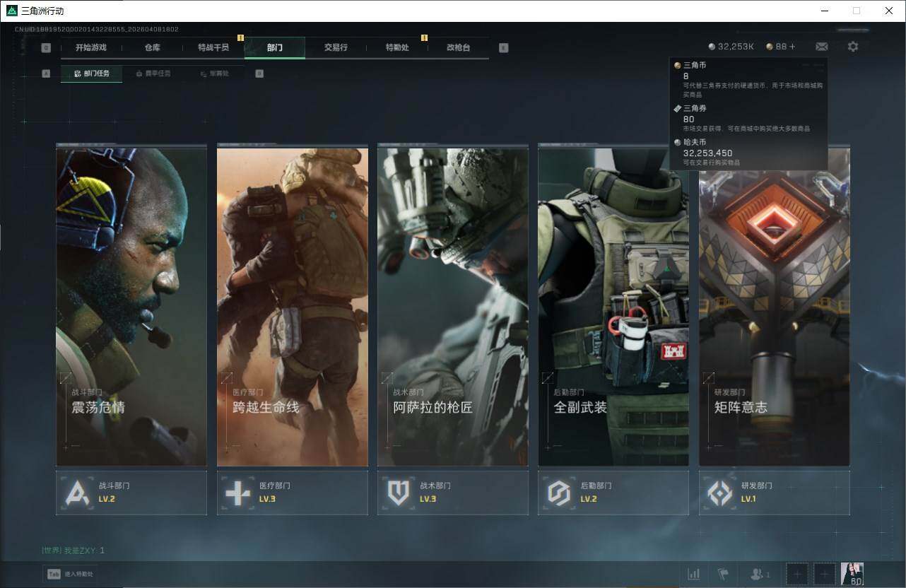906x588 pixels.
Task: Click the 战术部门 shield icon
Action: tap(399, 493)
